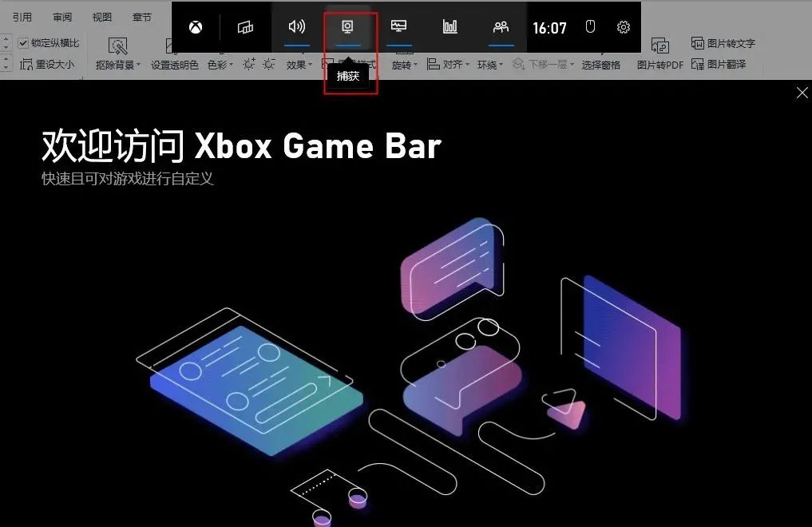Image resolution: width=812 pixels, height=527 pixels.
Task: Switch to the 视图 ribbon tab
Action: tap(102, 17)
